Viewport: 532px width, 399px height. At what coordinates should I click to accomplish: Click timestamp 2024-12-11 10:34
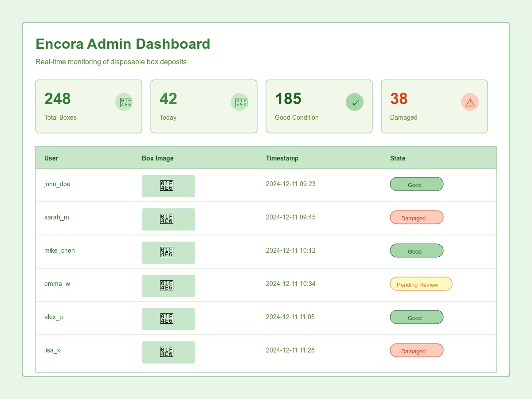[x=291, y=284]
